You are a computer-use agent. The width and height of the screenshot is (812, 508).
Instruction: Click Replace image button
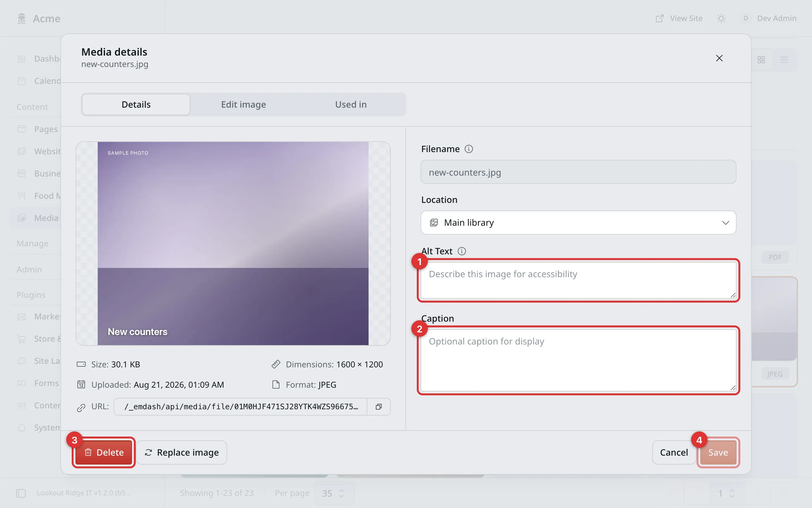coord(181,452)
